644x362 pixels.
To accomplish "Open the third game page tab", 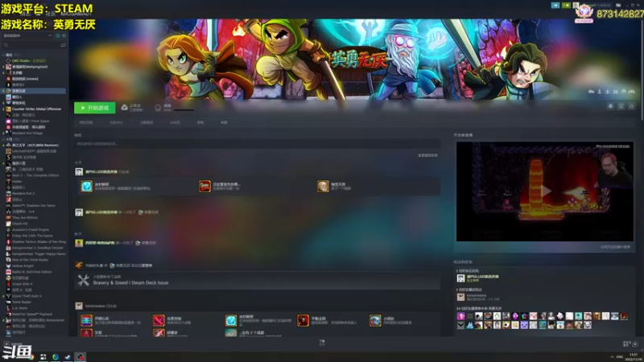I will pos(147,123).
